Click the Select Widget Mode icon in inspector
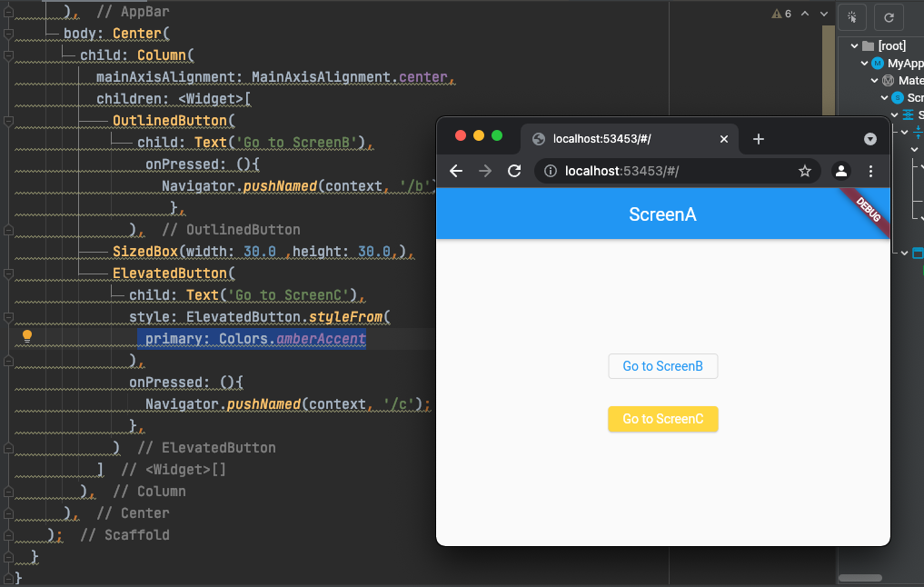This screenshot has height=587, width=924. click(852, 17)
